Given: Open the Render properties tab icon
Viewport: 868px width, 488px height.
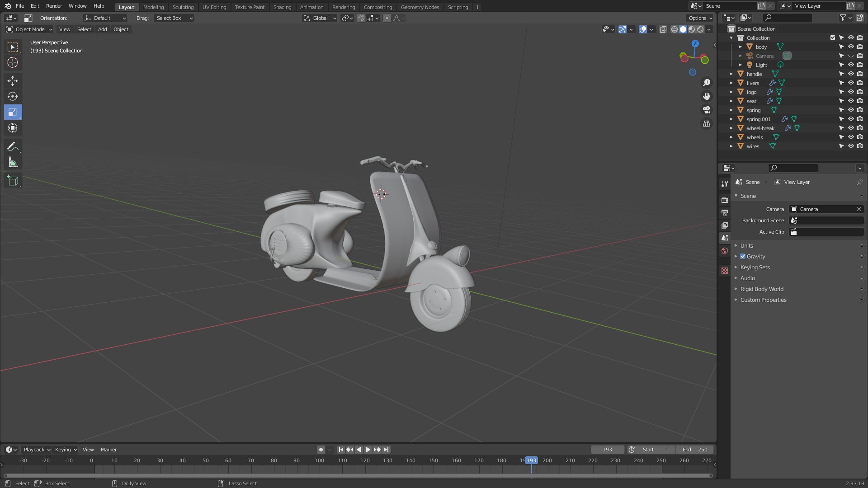Looking at the screenshot, I should click(725, 200).
